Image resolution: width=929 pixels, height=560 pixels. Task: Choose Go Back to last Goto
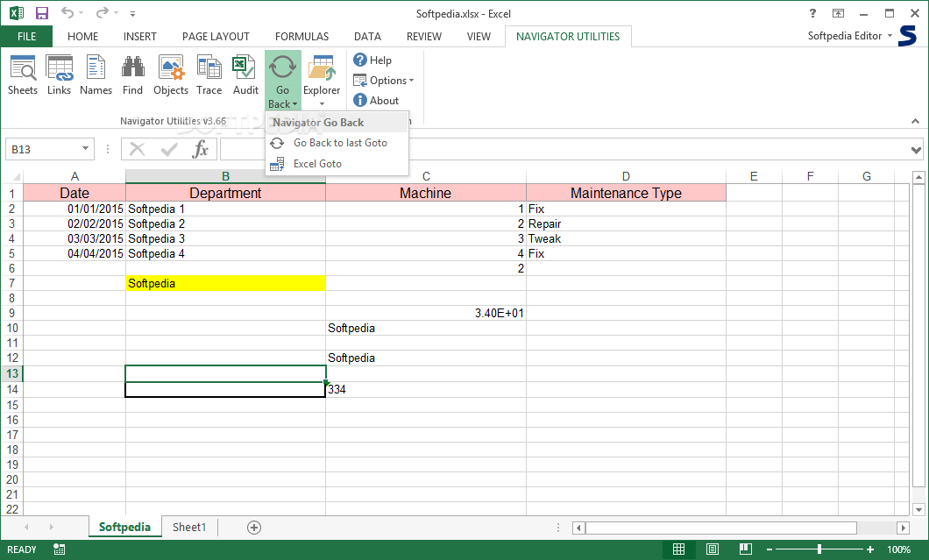click(x=337, y=143)
